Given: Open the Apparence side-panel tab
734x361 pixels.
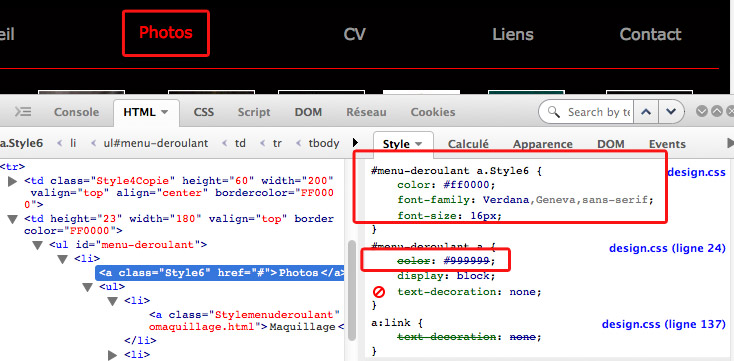Looking at the screenshot, I should (x=543, y=144).
